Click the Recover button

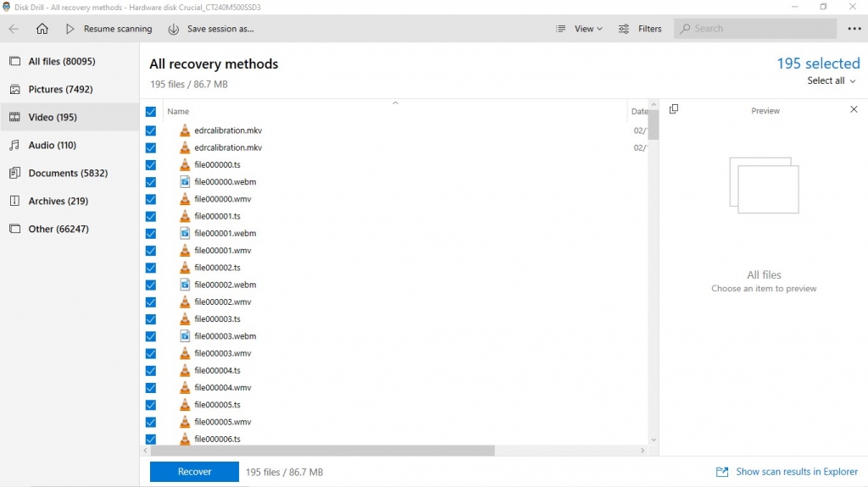(194, 472)
